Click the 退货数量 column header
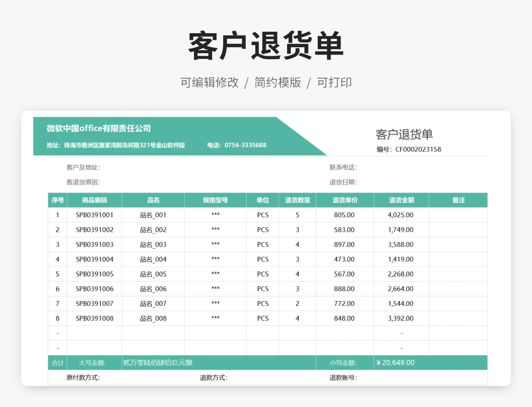The height and width of the screenshot is (407, 532). (297, 200)
